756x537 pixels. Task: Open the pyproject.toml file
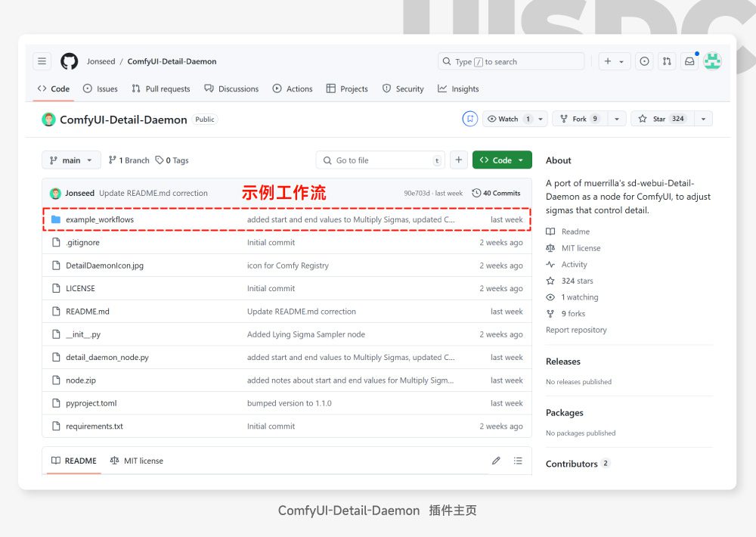click(91, 403)
